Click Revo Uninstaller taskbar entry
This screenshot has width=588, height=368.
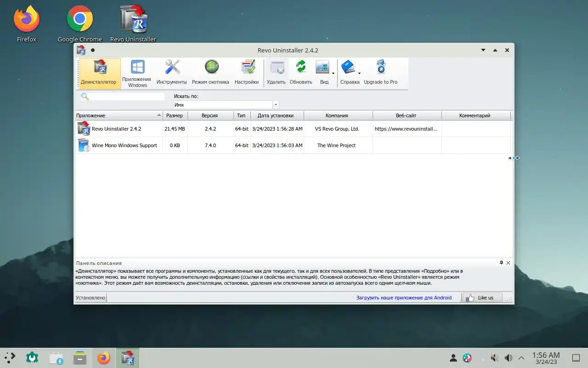(x=127, y=357)
